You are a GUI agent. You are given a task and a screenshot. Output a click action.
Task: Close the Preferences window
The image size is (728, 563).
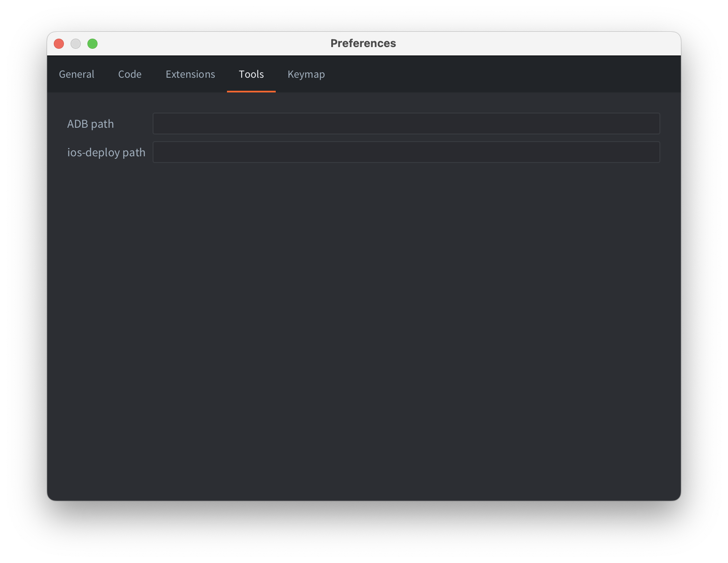click(59, 44)
